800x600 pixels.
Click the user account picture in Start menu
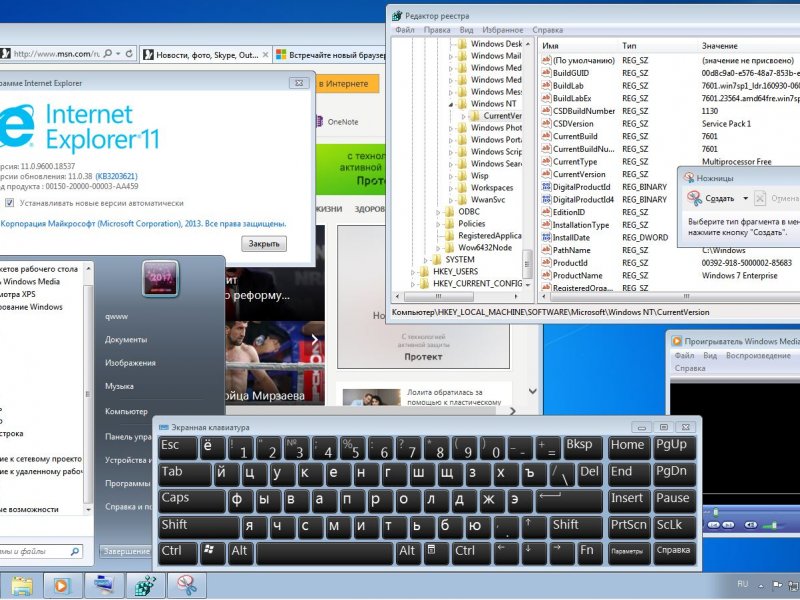click(160, 278)
